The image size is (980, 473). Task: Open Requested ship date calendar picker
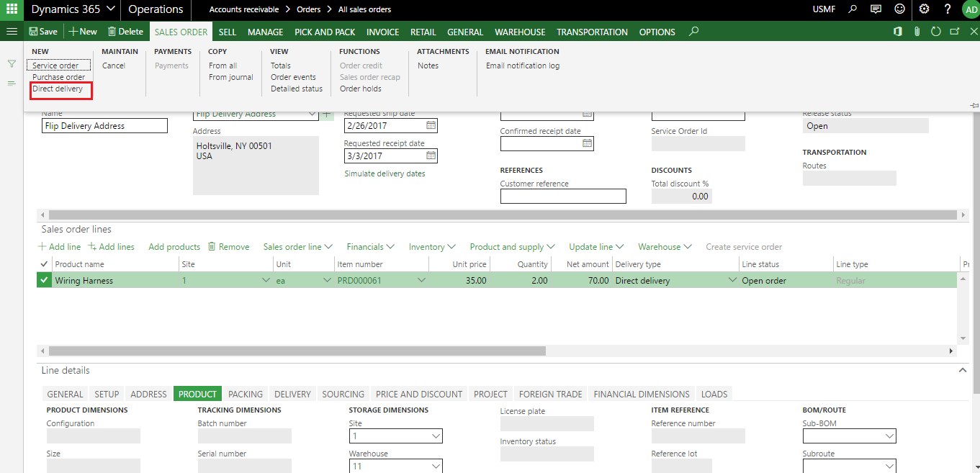pos(431,125)
